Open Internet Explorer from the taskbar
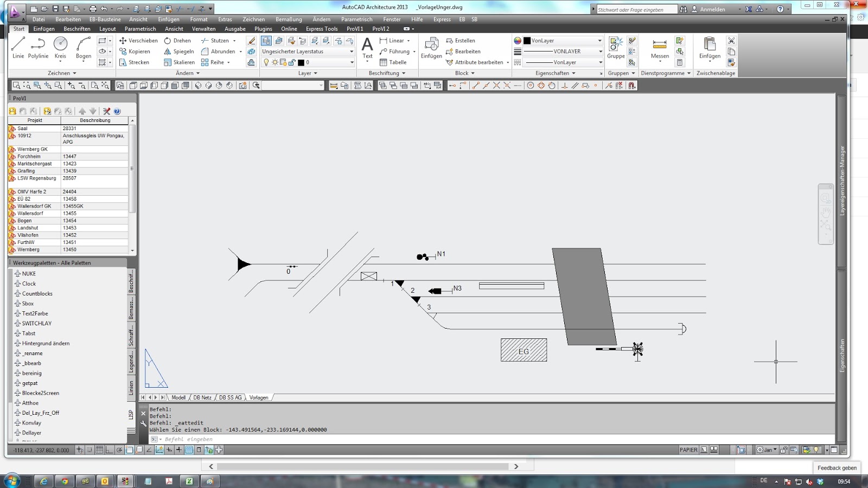868x488 pixels. [x=44, y=481]
